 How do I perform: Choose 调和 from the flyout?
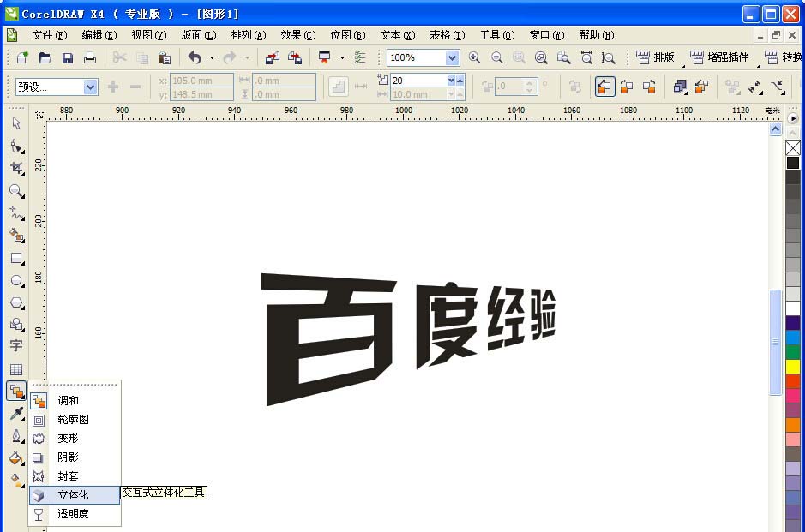pos(75,400)
